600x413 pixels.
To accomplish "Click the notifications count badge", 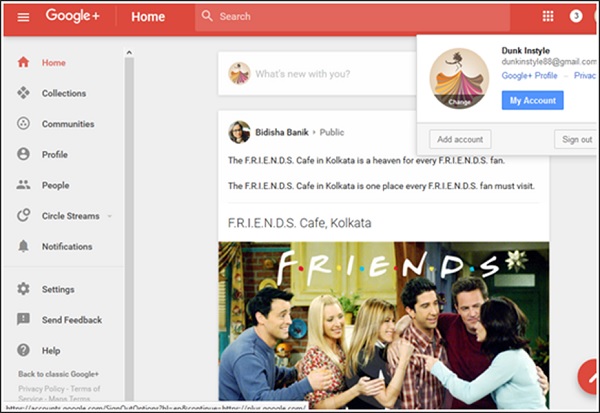I will click(576, 16).
